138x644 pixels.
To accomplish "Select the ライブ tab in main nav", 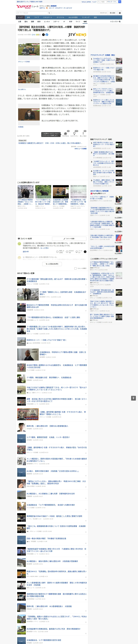I will [x=37, y=17].
